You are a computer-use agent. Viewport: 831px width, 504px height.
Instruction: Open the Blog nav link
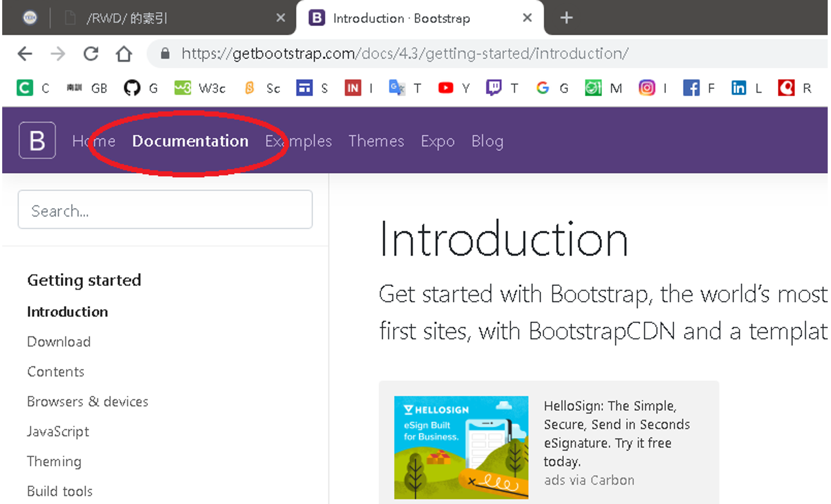click(x=488, y=141)
